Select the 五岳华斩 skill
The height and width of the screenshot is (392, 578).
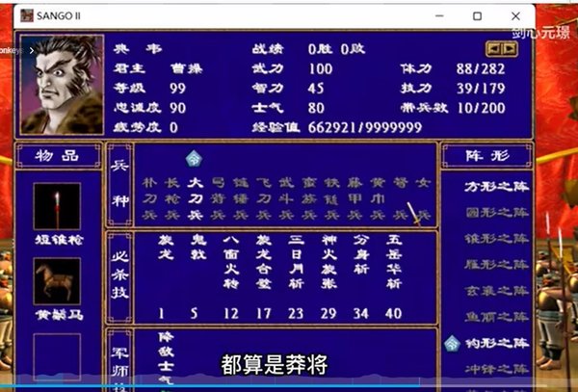coord(394,262)
